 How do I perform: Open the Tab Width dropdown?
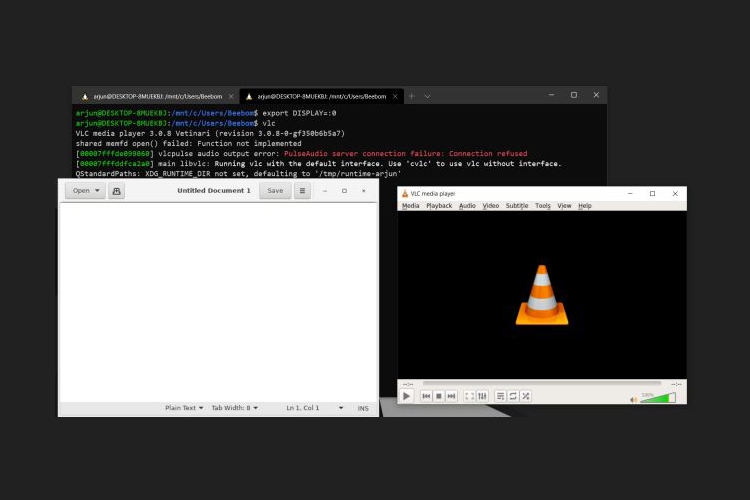point(234,408)
